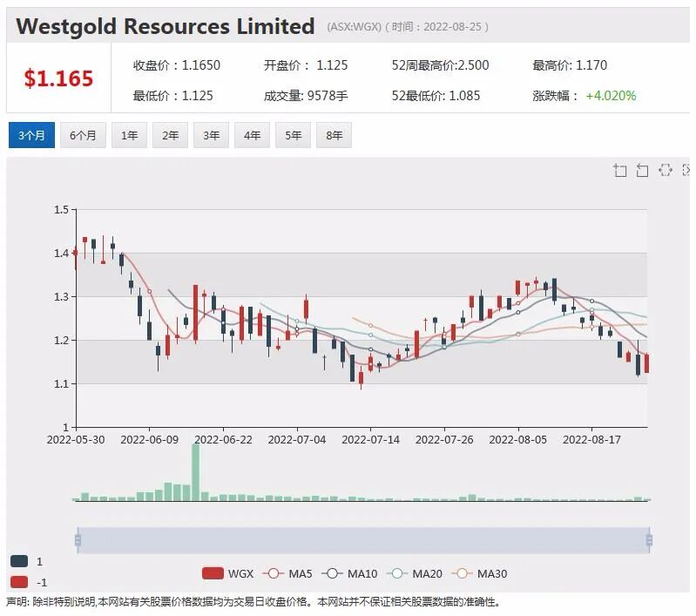This screenshot has width=696, height=616.
Task: Switch to the 6个月 range tab
Action: coord(83,135)
